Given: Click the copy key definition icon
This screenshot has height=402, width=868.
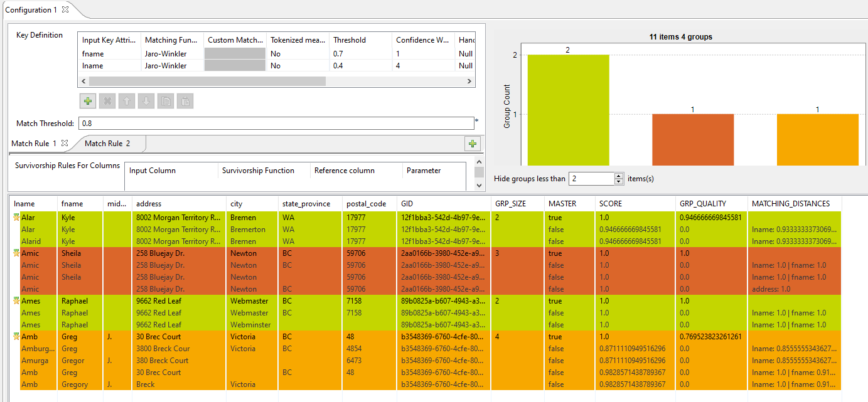Looking at the screenshot, I should pyautogui.click(x=166, y=101).
